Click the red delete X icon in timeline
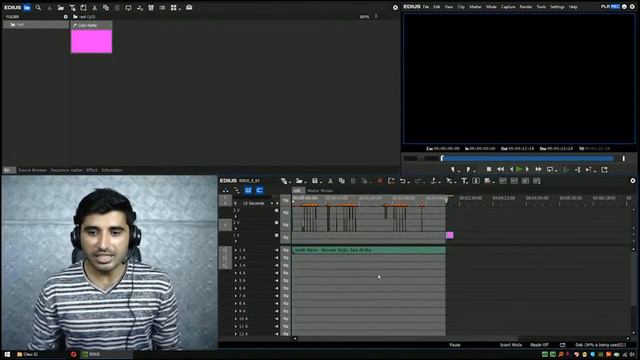640x360 pixels. pos(380,181)
